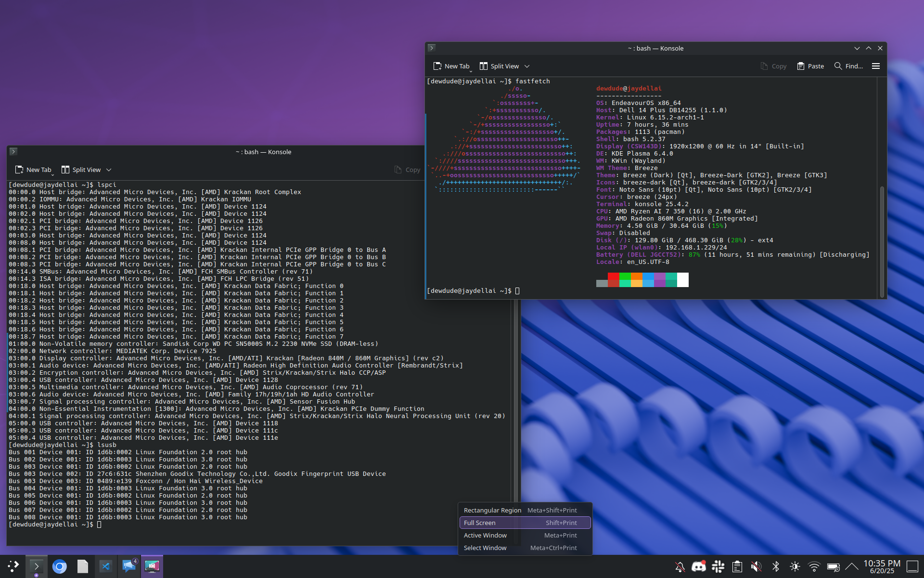The image size is (924, 578).
Task: Click New Tab in lspci Konsole window
Action: (x=33, y=170)
